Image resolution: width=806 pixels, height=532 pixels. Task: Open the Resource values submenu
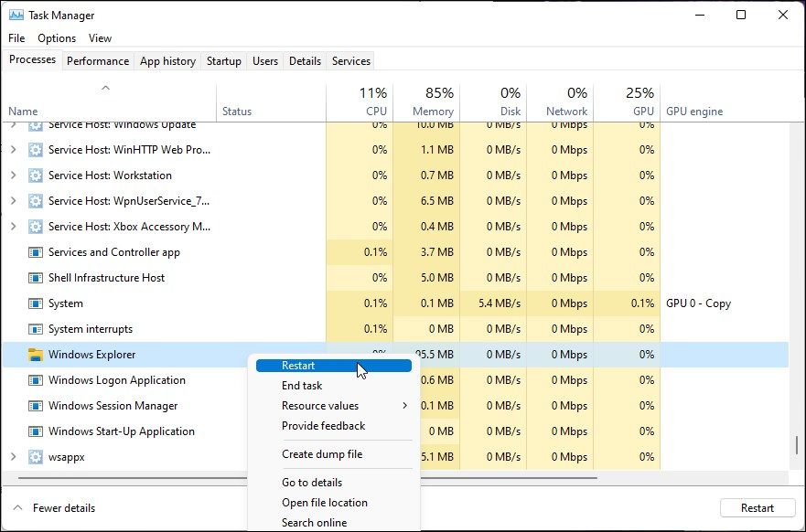tap(322, 405)
